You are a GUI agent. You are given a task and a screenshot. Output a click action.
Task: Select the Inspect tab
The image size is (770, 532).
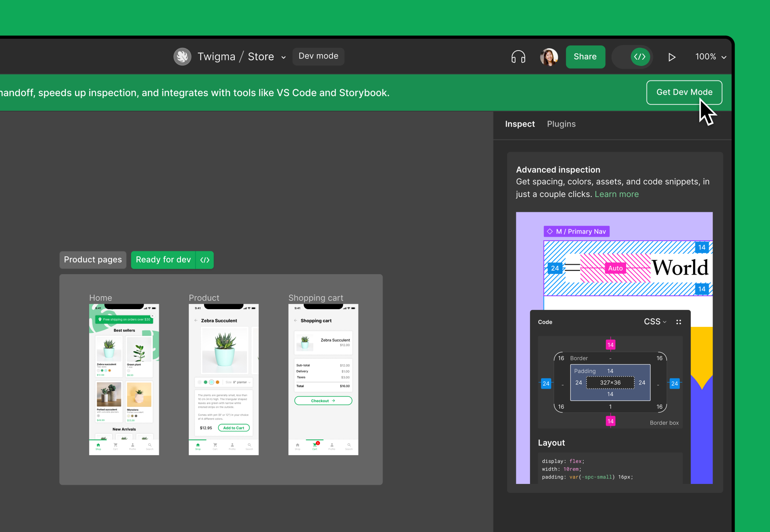pos(520,124)
